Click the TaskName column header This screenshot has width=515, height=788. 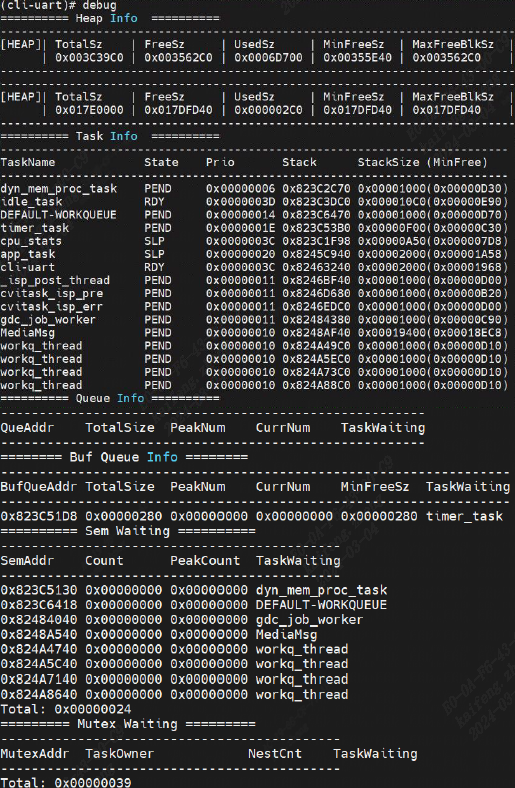[x=28, y=162]
